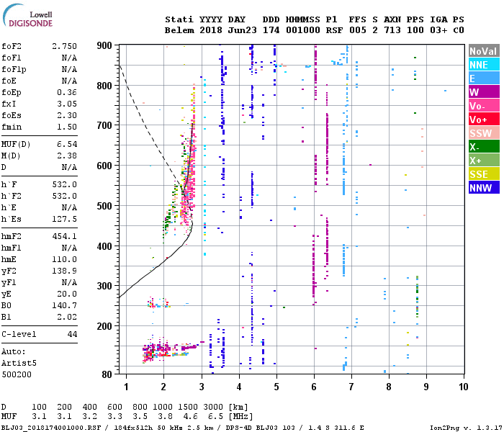Click the foEs value 2.30
This screenshot has height=432, width=504.
click(67, 115)
